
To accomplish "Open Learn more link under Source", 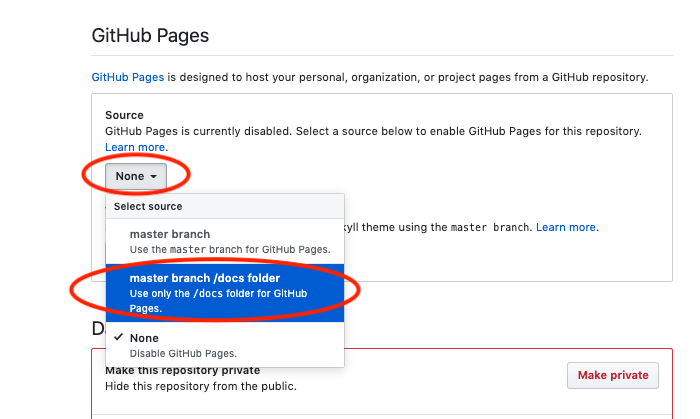I will tap(135, 147).
